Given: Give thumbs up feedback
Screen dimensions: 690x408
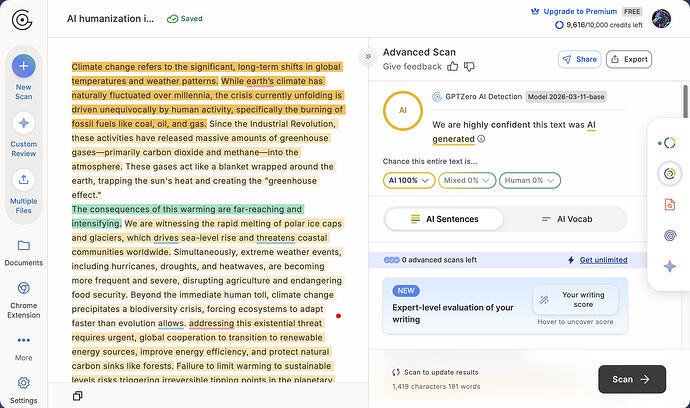Looking at the screenshot, I should click(x=452, y=66).
